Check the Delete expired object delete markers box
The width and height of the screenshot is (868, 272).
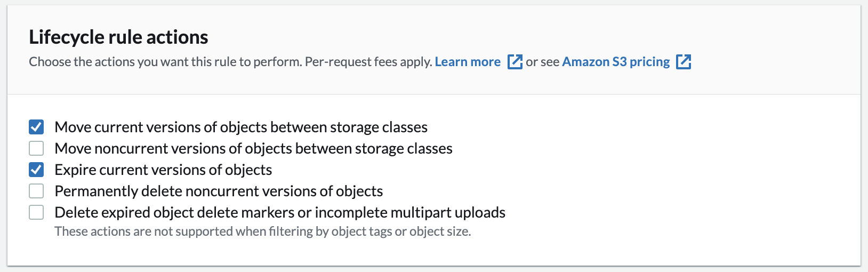pyautogui.click(x=36, y=212)
